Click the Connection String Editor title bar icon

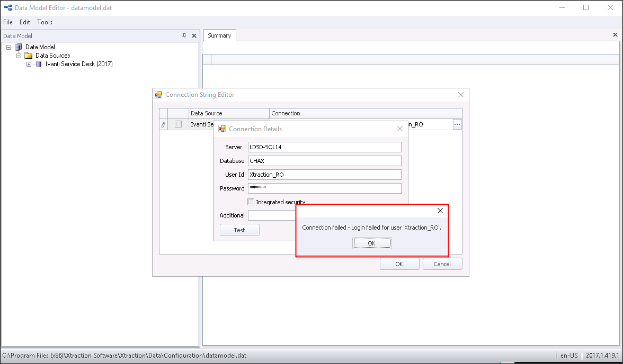coord(158,94)
